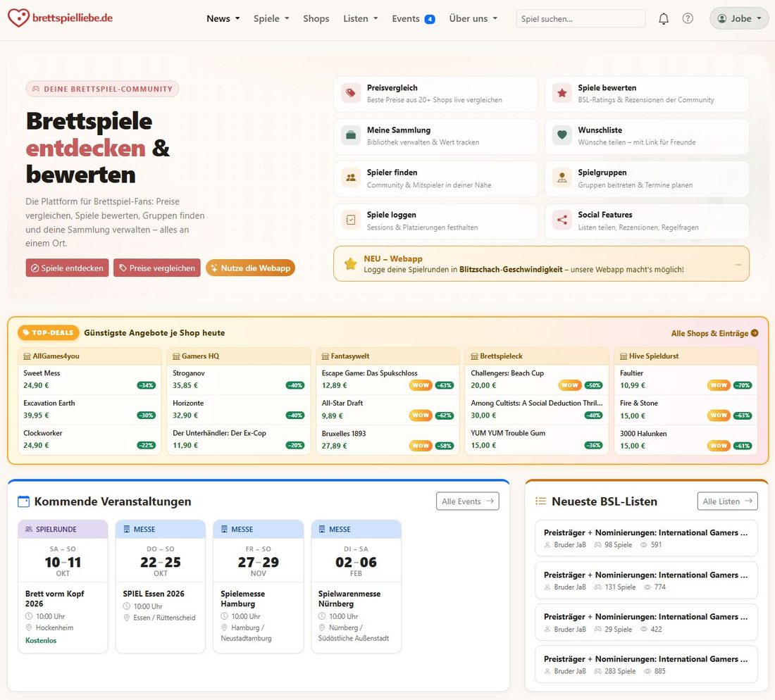Click the Alle Events button
The width and height of the screenshot is (775, 700).
[x=468, y=501]
